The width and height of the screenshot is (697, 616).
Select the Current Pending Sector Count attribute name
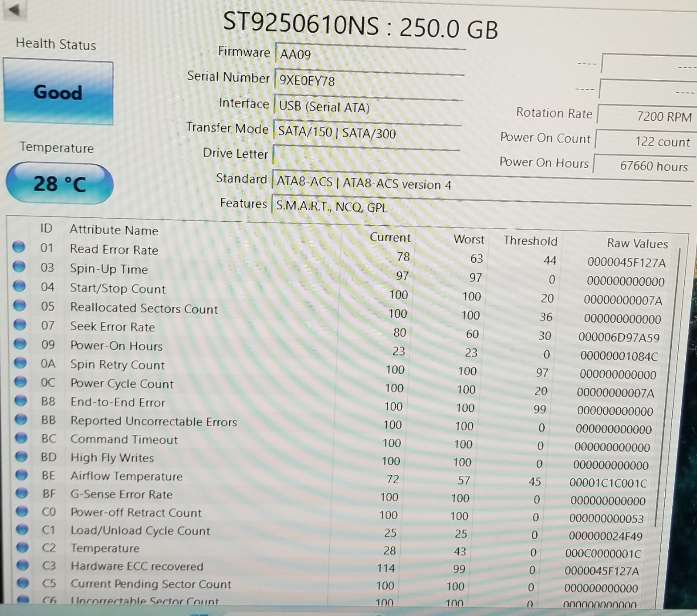[151, 584]
